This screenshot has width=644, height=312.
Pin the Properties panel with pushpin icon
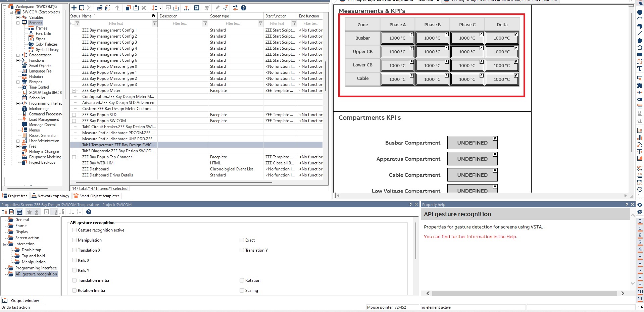(410, 204)
